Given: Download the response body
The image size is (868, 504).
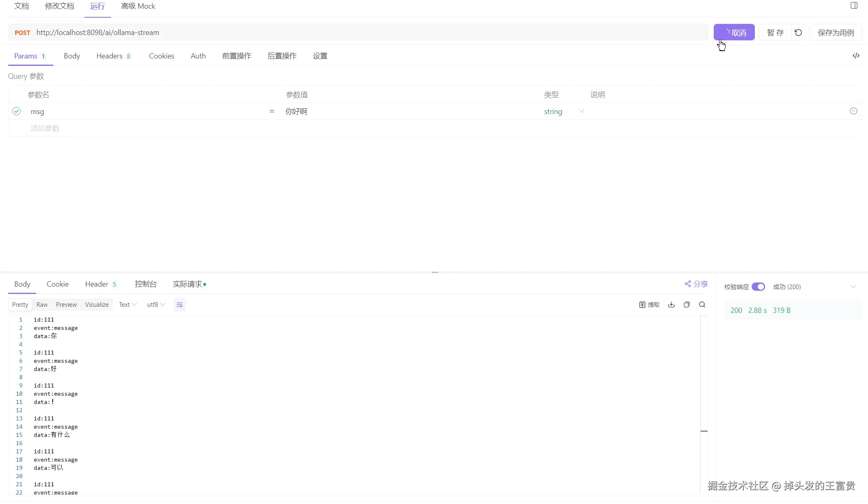Looking at the screenshot, I should [671, 305].
